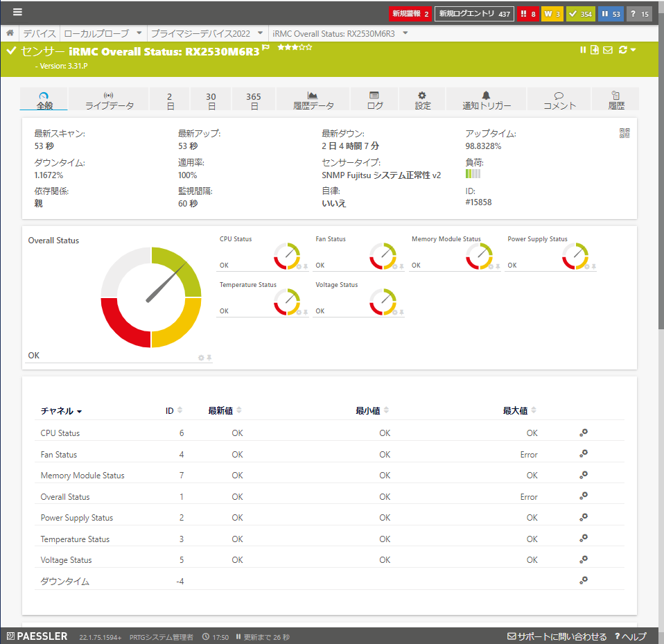Expand the ローカルプローブ breadcrumb dropdown
This screenshot has height=644, width=664.
coord(139,33)
